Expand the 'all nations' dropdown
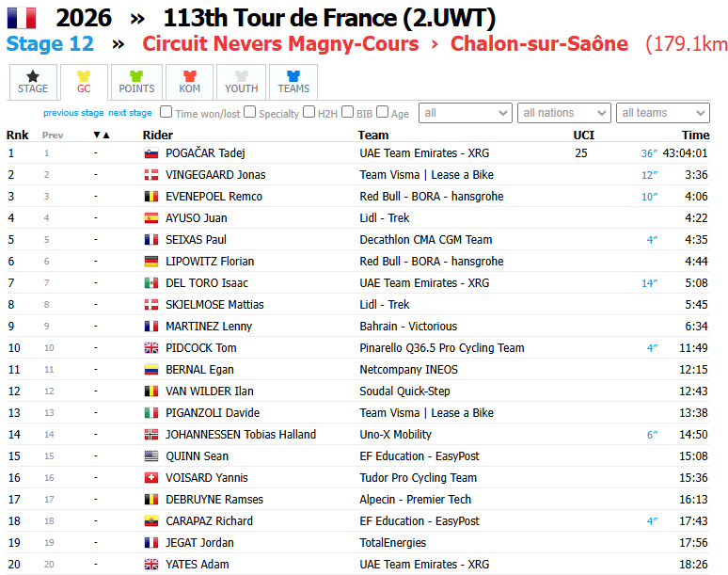The image size is (728, 575). point(564,113)
